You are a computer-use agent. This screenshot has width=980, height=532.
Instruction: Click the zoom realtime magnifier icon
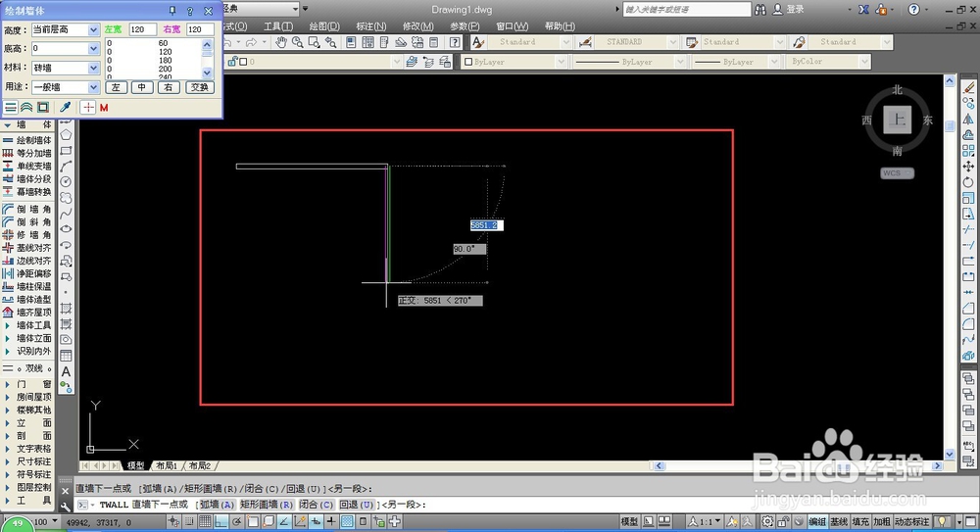(298, 42)
